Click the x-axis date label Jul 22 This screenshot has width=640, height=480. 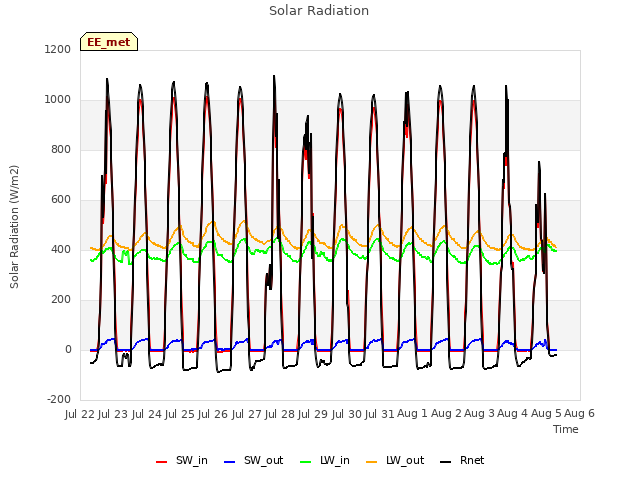(80, 414)
